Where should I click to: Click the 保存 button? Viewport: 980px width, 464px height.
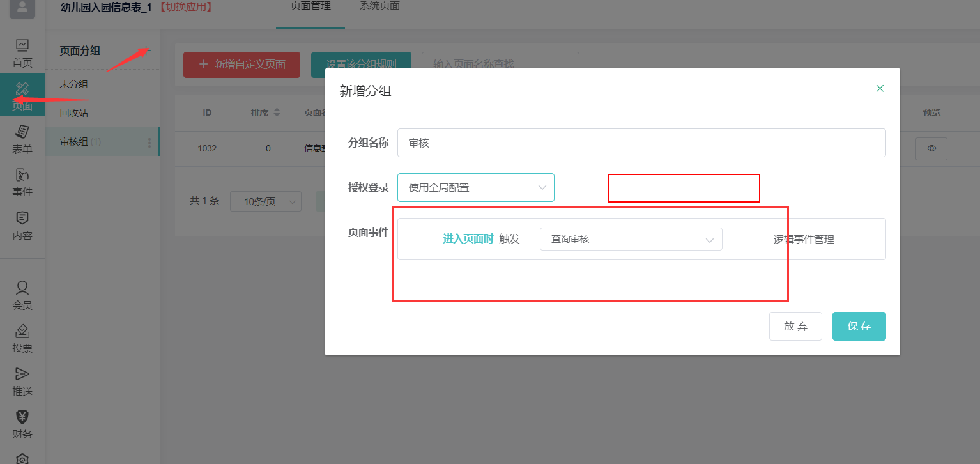pos(859,326)
